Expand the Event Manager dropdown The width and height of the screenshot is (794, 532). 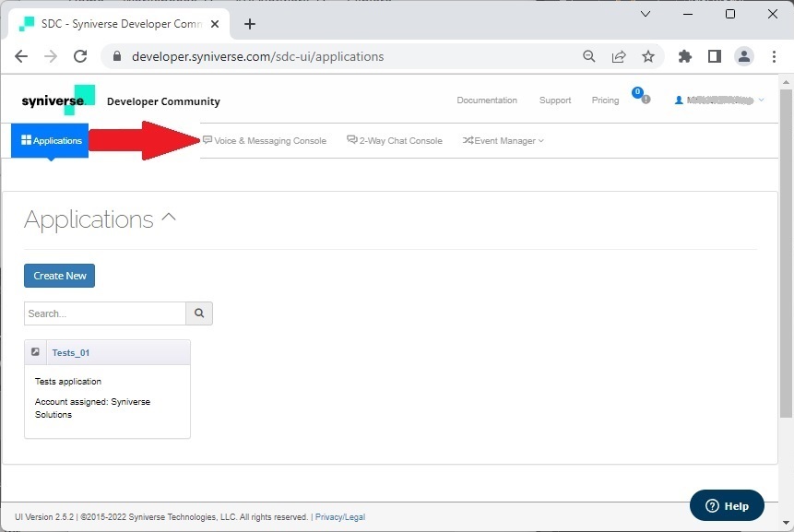(x=504, y=141)
